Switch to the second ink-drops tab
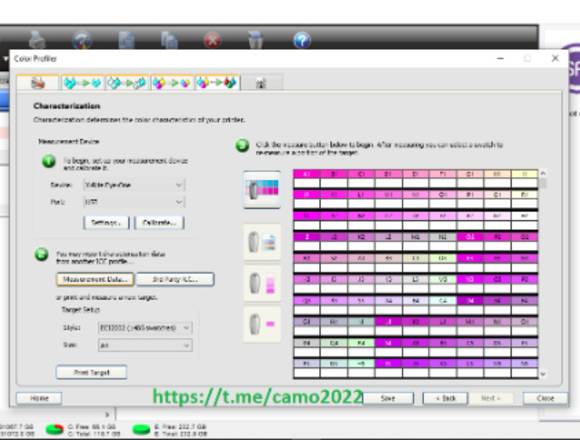 127,83
